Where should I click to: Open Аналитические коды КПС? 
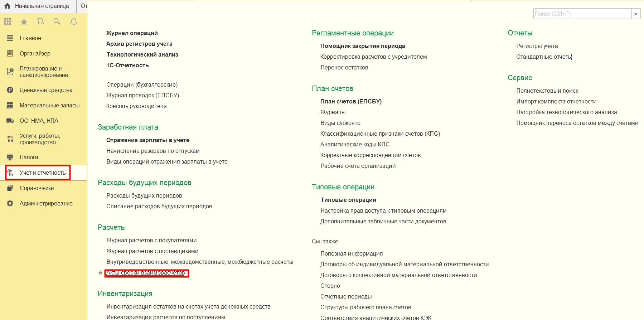[355, 144]
